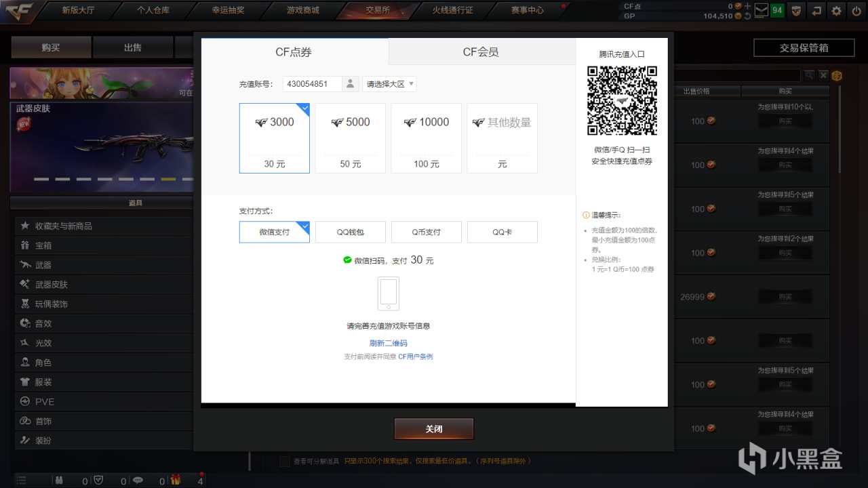Click the list icon in the bottom bar
Screen dimensions: 868x488
(x=21, y=480)
